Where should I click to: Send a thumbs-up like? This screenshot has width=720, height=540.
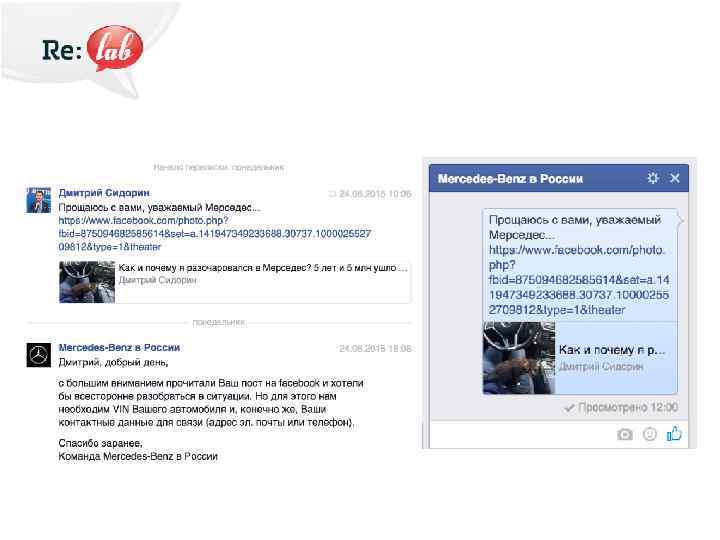coord(674,433)
